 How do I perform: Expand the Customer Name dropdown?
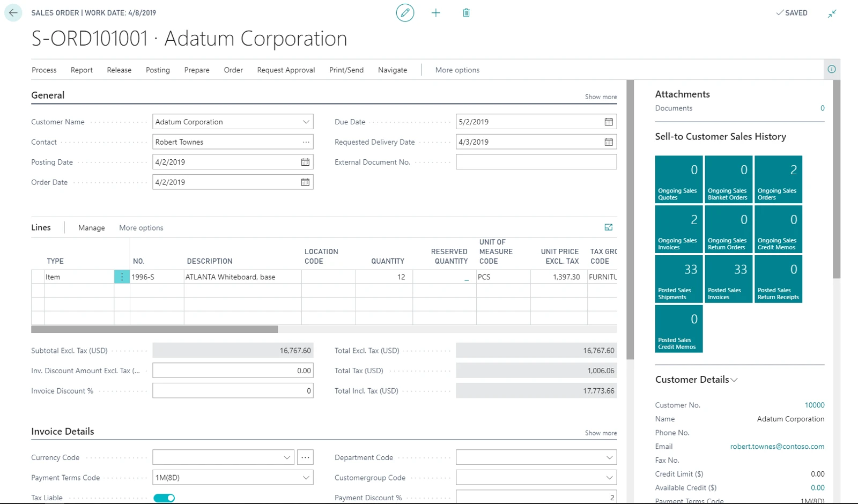[x=306, y=122]
